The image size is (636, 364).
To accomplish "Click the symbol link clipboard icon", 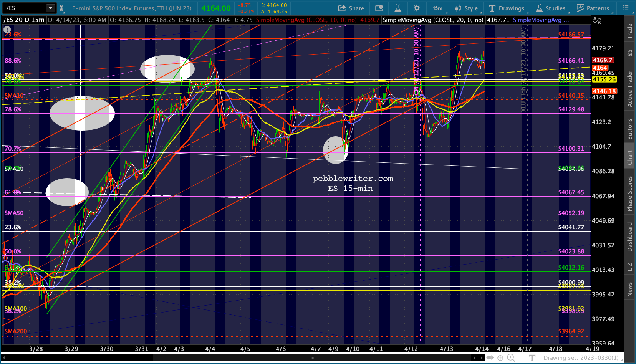I will point(61,8).
